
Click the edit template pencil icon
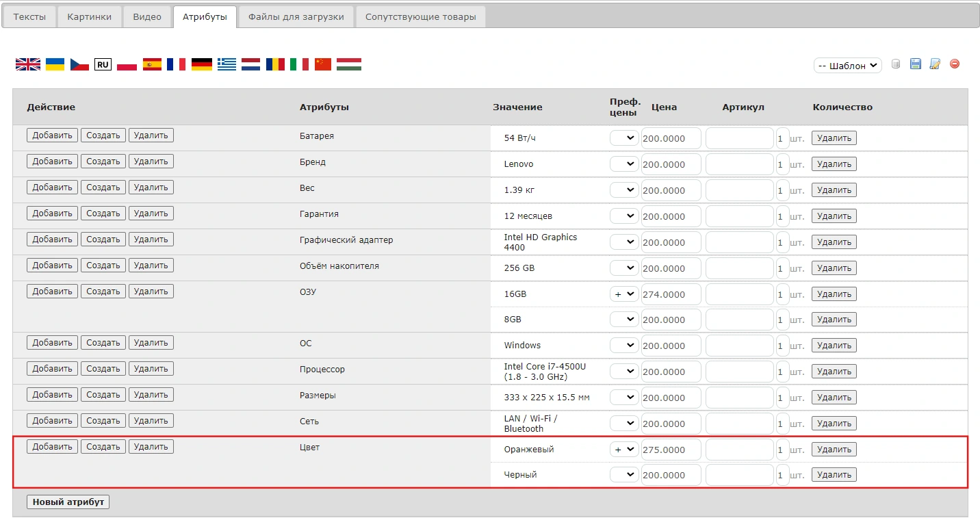click(935, 64)
